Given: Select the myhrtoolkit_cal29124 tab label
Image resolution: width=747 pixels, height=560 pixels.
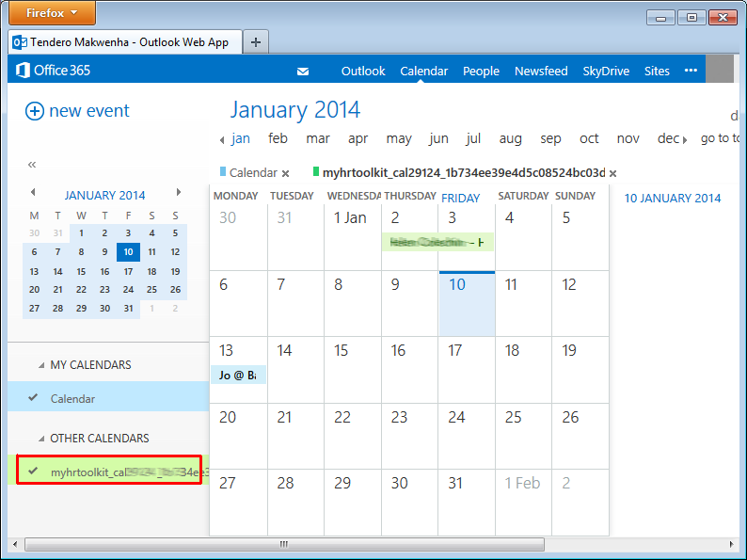Looking at the screenshot, I should tap(464, 172).
